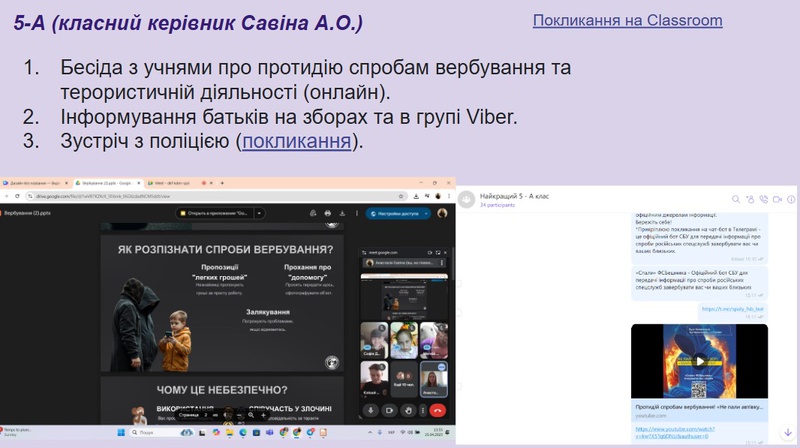Click the add-to-Drive icon in the viewer
This screenshot has width=800, height=448.
(x=313, y=213)
